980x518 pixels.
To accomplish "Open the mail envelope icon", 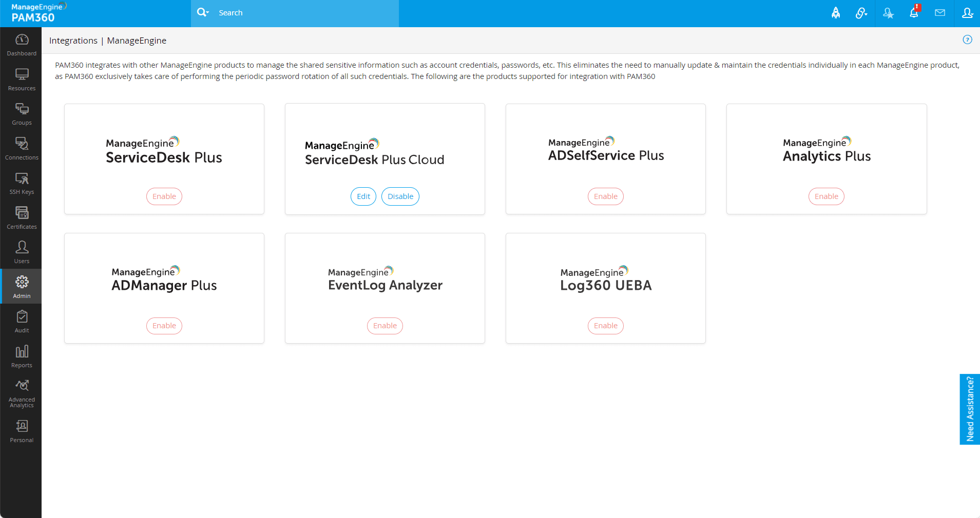I will coord(940,13).
